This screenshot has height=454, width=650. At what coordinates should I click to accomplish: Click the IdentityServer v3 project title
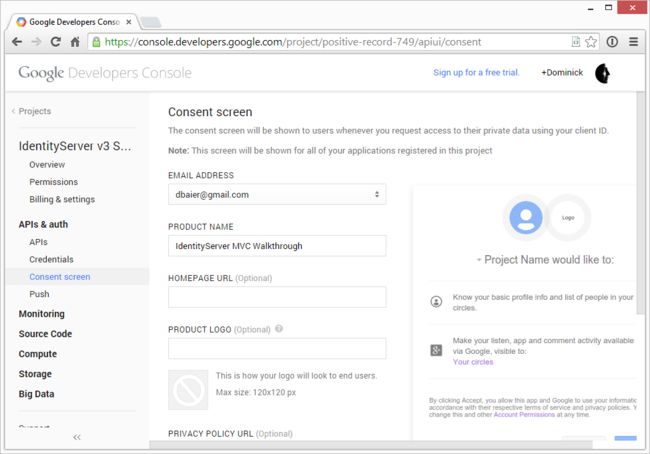point(75,146)
